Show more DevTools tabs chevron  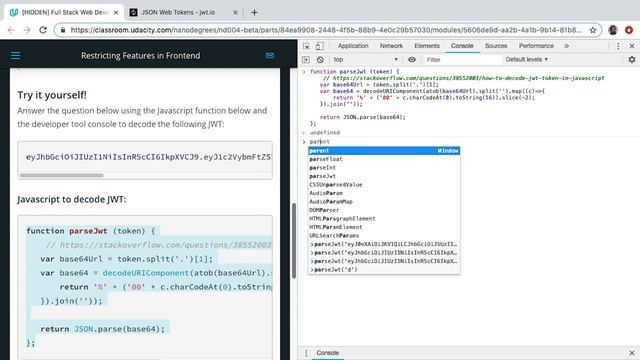coord(567,46)
